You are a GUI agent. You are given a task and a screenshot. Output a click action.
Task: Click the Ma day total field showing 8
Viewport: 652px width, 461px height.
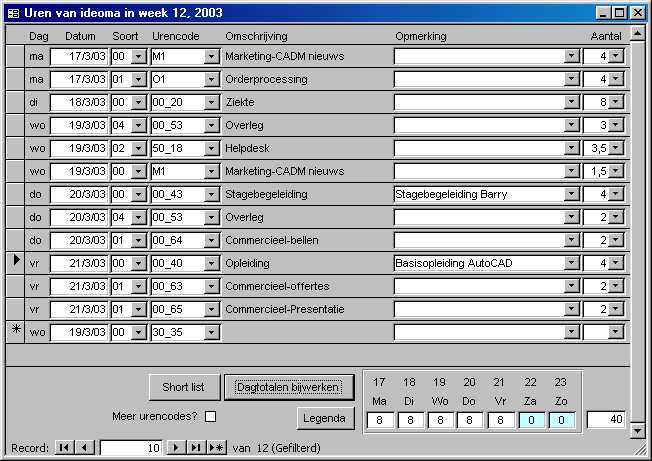(380, 420)
